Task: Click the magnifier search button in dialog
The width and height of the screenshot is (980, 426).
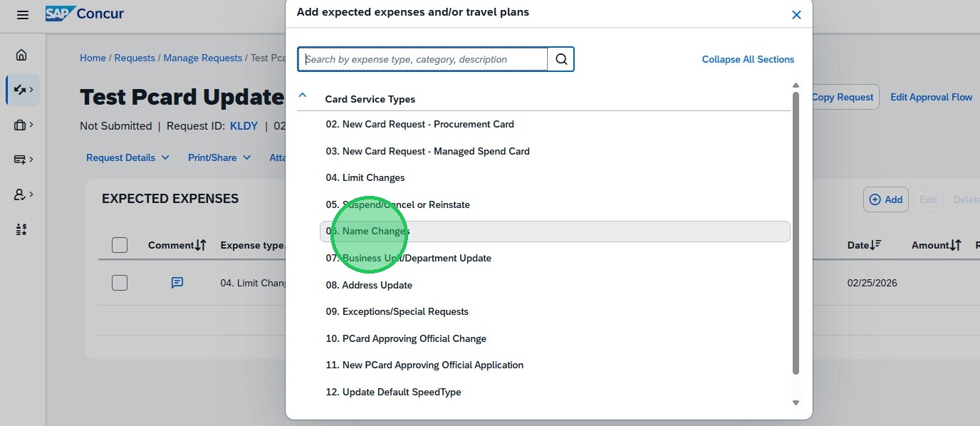Action: 561,59
